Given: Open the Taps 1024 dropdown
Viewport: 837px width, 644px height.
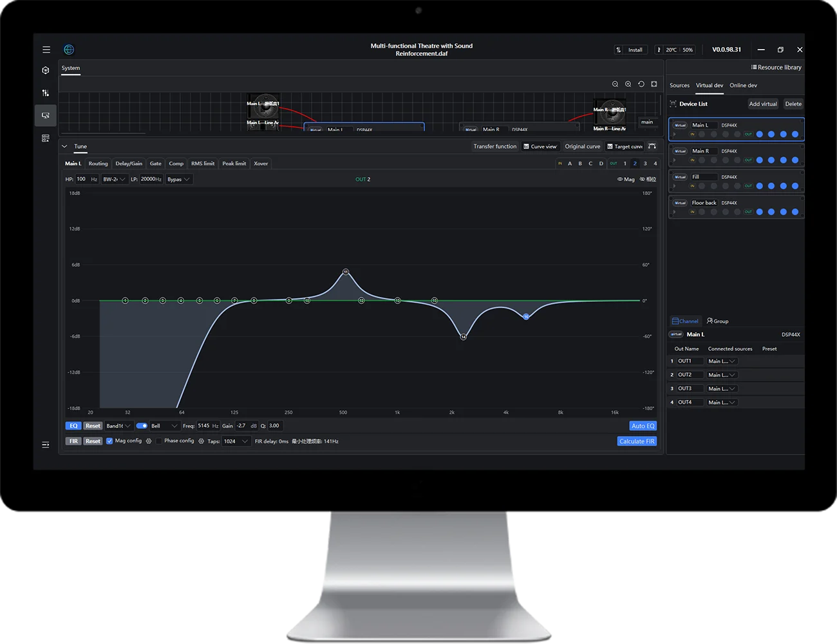Looking at the screenshot, I should pos(236,441).
